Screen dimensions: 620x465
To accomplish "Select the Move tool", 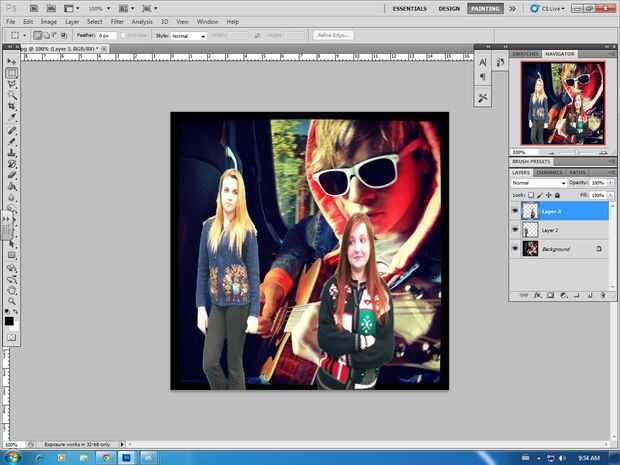I will click(12, 61).
